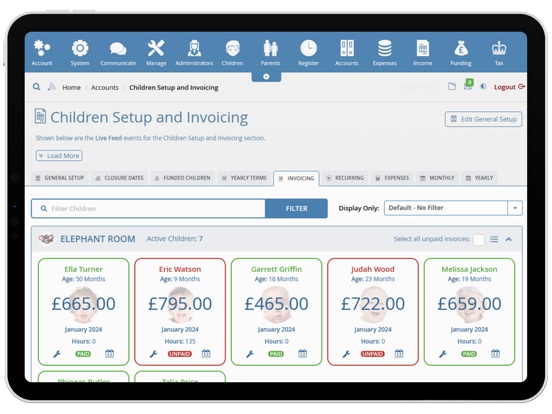Click the Edit General Setup button
Image resolution: width=552 pixels, height=414 pixels.
483,119
